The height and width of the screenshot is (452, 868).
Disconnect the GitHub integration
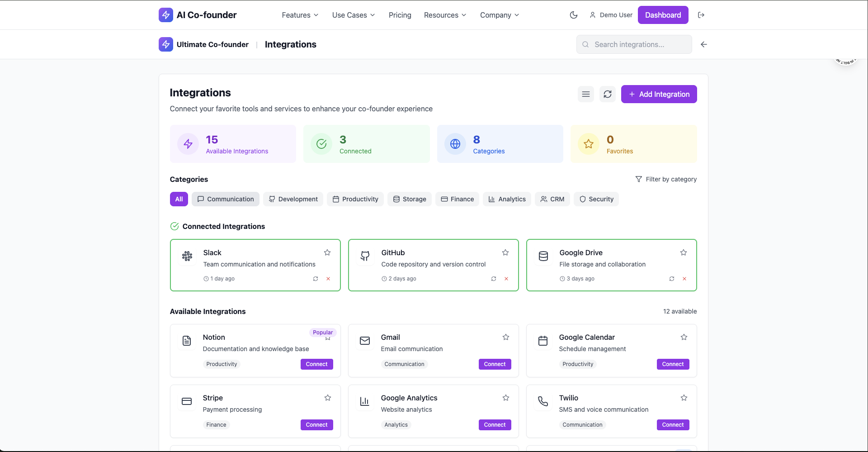point(506,279)
